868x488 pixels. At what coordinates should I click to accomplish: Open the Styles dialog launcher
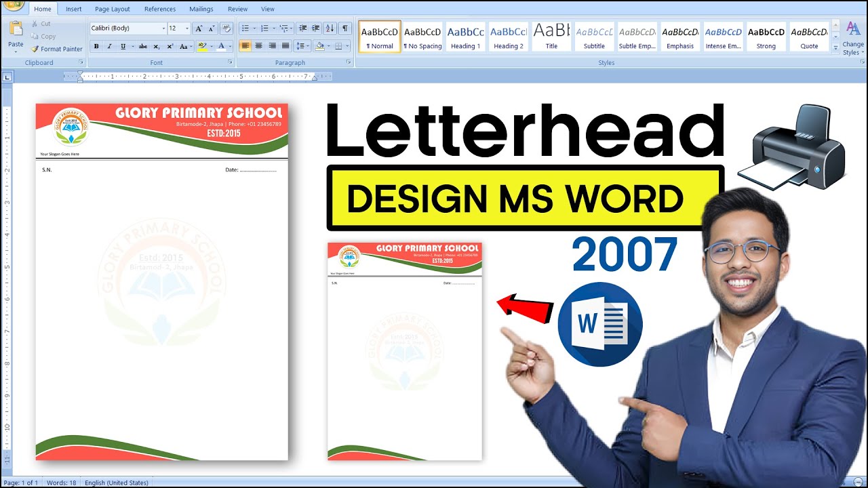pyautogui.click(x=862, y=62)
